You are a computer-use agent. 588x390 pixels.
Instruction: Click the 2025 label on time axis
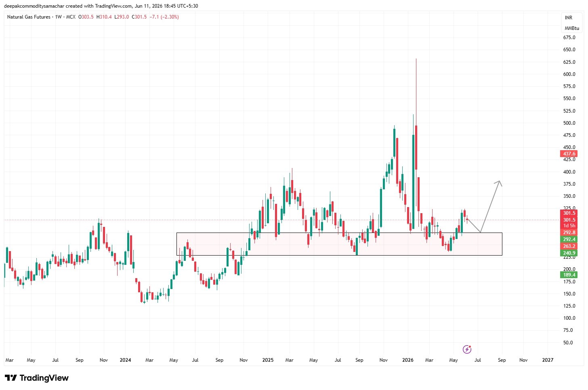[x=268, y=360]
